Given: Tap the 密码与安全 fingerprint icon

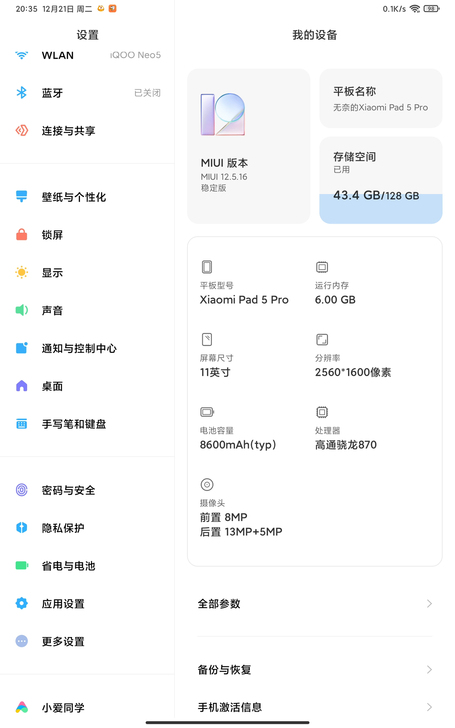Looking at the screenshot, I should [21, 490].
